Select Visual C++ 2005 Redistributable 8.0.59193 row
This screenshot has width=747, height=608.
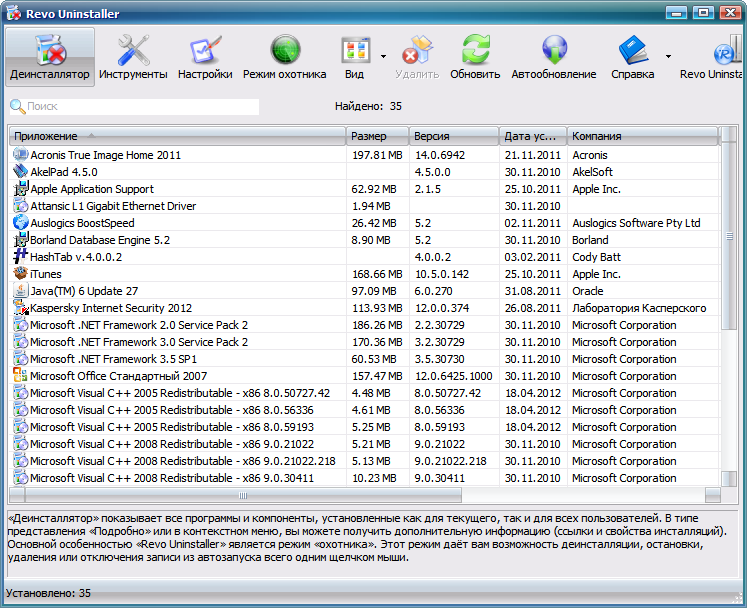tap(364, 427)
